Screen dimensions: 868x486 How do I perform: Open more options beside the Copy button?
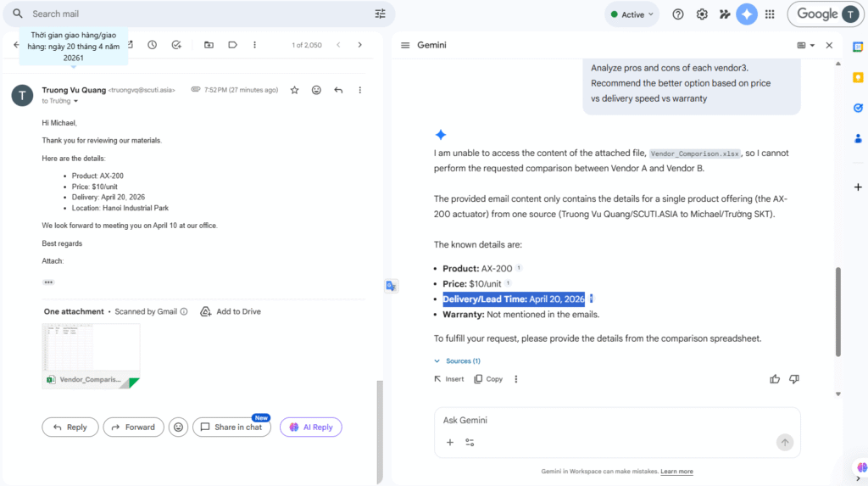pyautogui.click(x=516, y=379)
